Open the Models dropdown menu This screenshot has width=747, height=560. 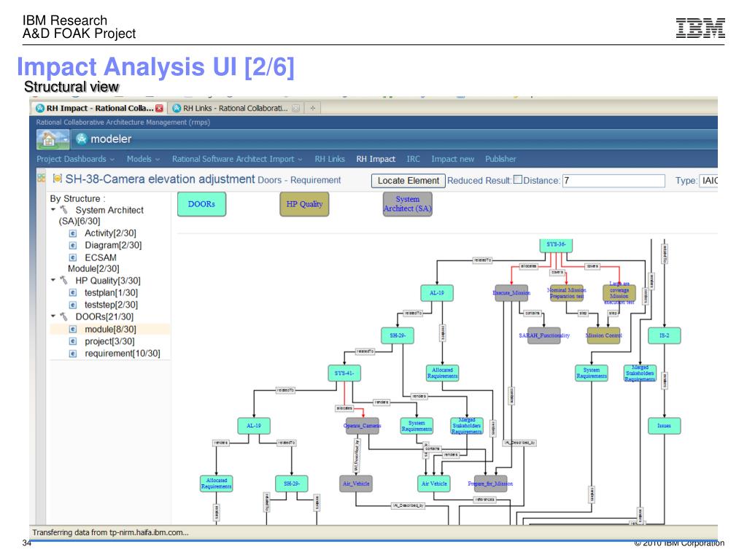pos(143,159)
